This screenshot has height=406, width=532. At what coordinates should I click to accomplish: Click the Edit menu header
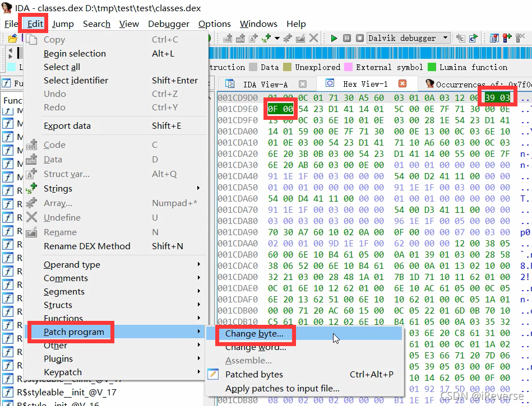point(35,24)
